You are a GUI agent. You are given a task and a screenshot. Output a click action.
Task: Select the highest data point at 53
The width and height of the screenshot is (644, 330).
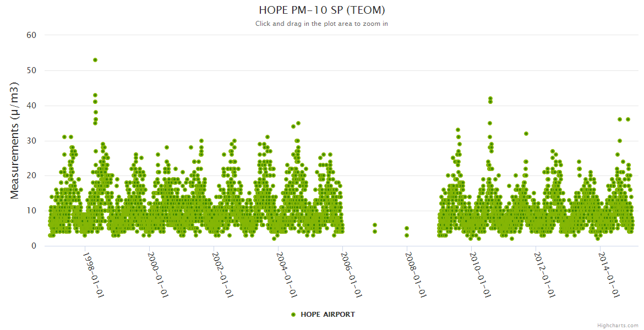pyautogui.click(x=95, y=60)
